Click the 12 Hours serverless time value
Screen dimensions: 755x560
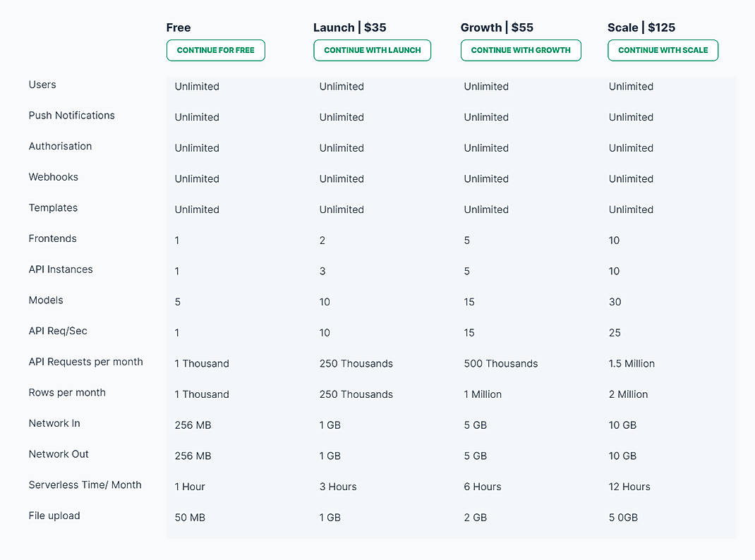(629, 487)
